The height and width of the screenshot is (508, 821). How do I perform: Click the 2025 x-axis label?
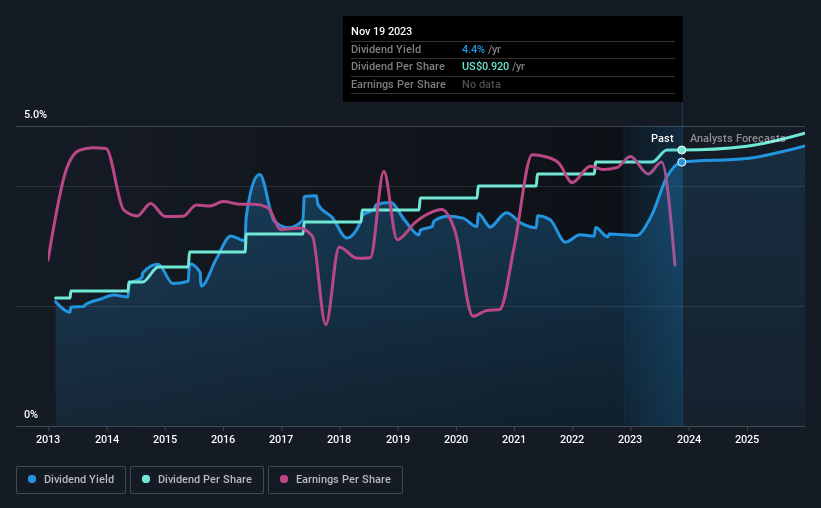747,439
